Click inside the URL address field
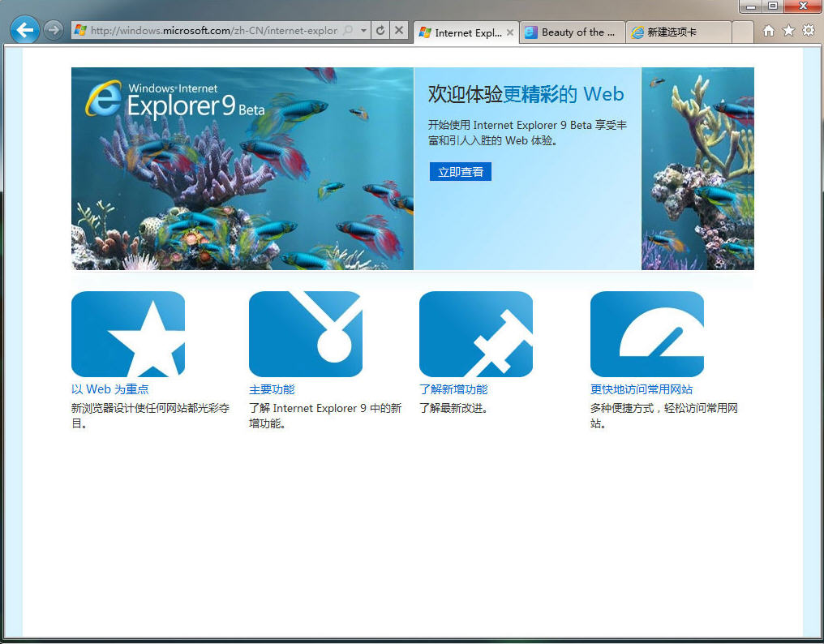 (214, 31)
